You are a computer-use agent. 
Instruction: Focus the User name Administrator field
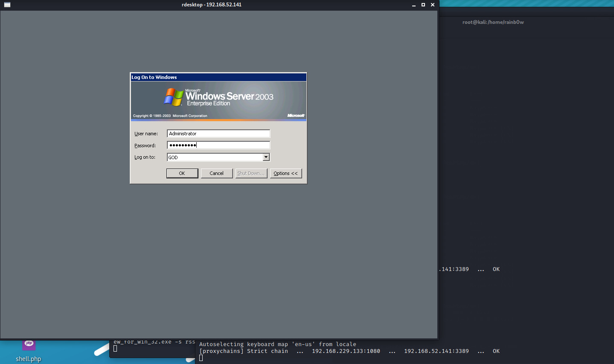tap(218, 134)
